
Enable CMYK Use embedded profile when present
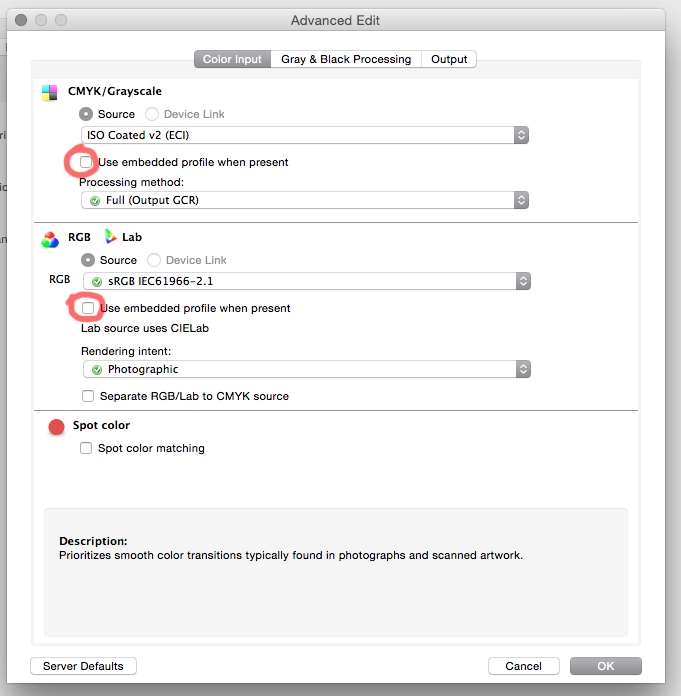[86, 162]
